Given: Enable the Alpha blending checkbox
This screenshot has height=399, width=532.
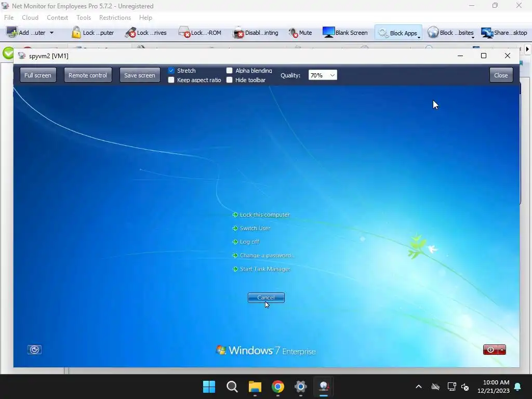Looking at the screenshot, I should (x=229, y=71).
